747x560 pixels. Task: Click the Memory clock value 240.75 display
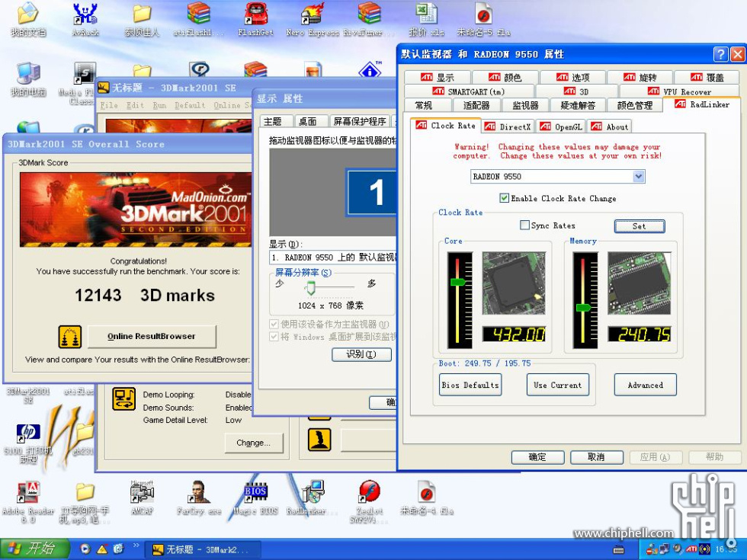tap(640, 334)
